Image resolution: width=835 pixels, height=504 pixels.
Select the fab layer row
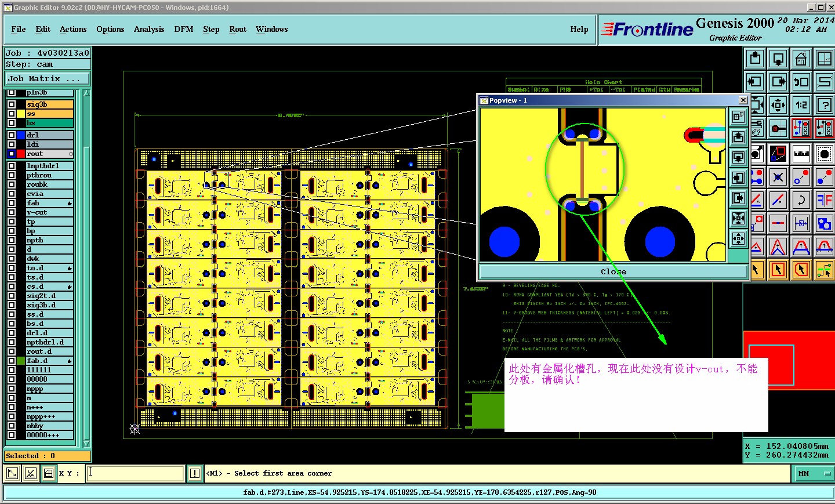tap(50, 203)
